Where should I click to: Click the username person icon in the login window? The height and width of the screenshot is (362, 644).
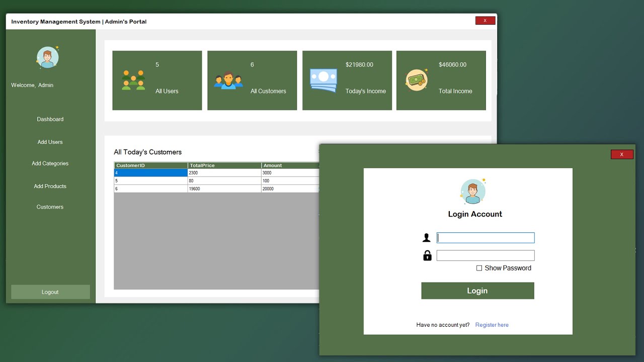click(427, 238)
